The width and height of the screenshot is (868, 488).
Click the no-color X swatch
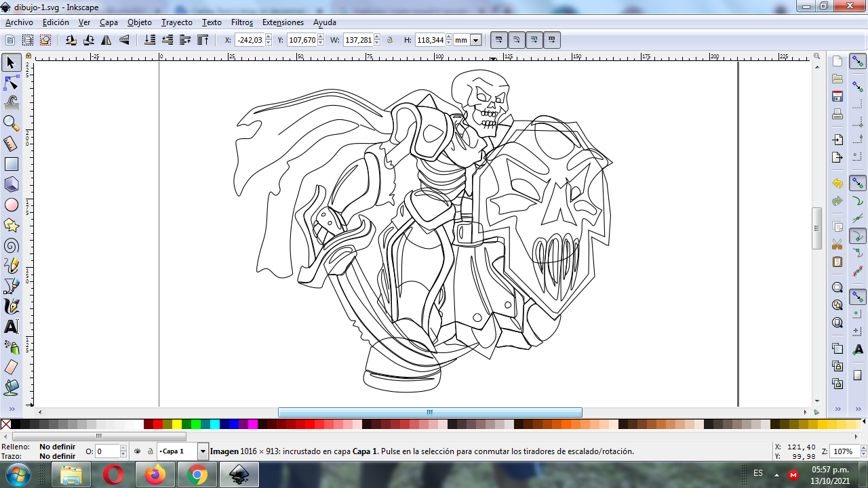click(5, 424)
